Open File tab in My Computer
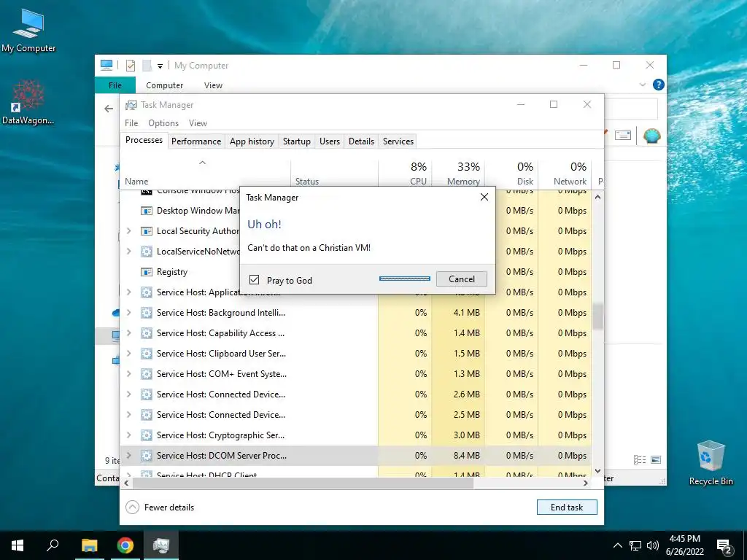 pyautogui.click(x=115, y=85)
